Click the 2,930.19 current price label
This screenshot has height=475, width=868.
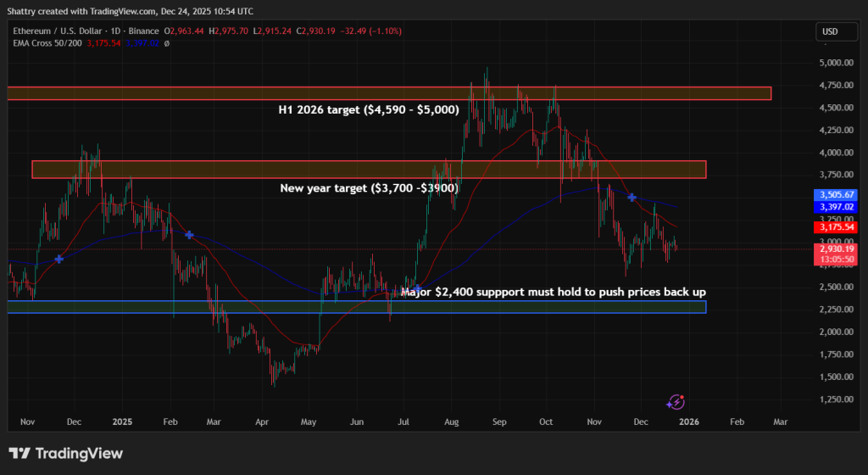point(837,249)
